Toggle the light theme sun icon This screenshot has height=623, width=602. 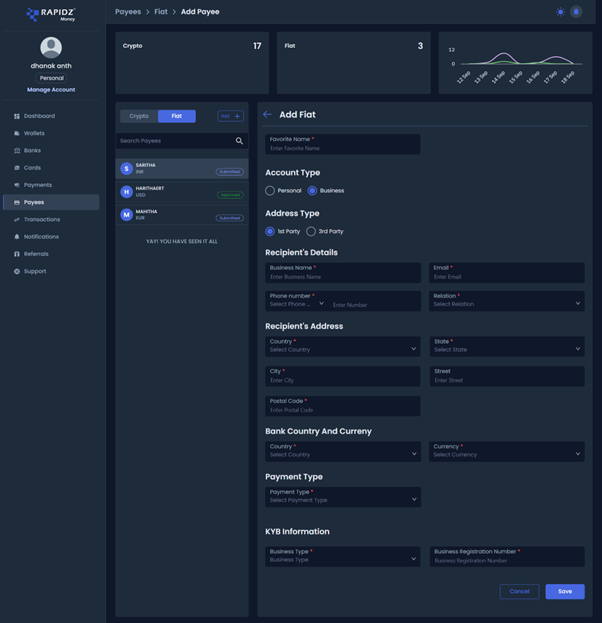coord(560,12)
